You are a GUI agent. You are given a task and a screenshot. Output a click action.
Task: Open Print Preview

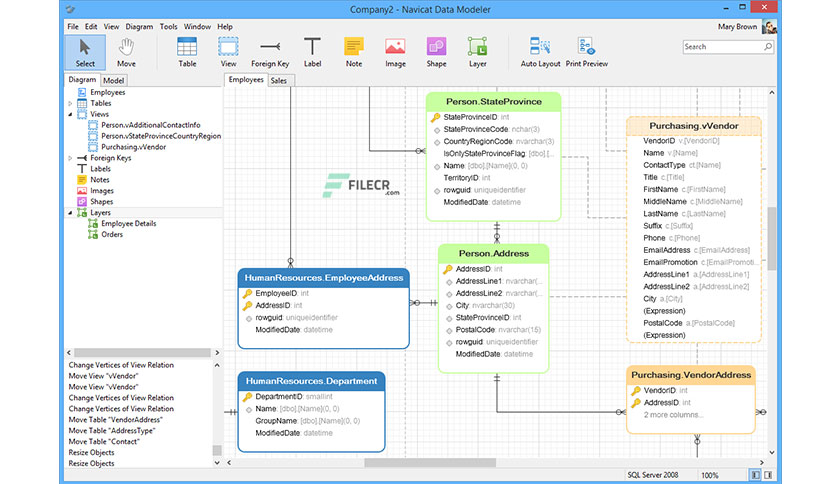586,52
